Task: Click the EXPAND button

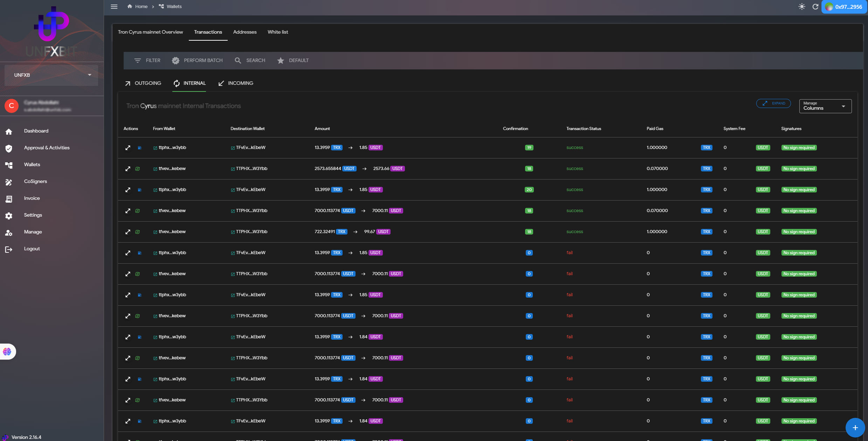Action: (773, 103)
